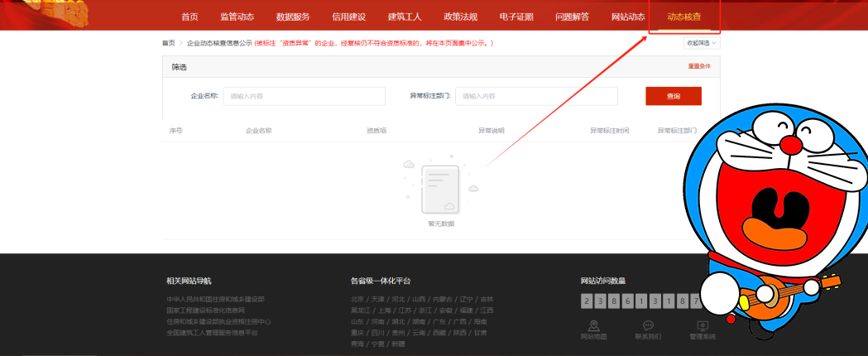Open the 管理系统 monitor icon
The width and height of the screenshot is (868, 356).
pos(703,325)
